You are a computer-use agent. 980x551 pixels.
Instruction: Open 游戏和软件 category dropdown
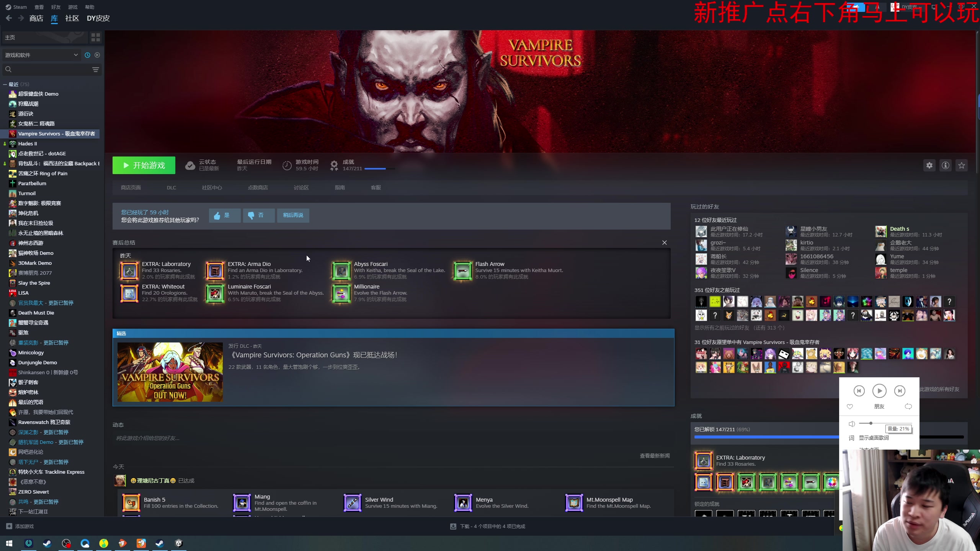(x=41, y=55)
